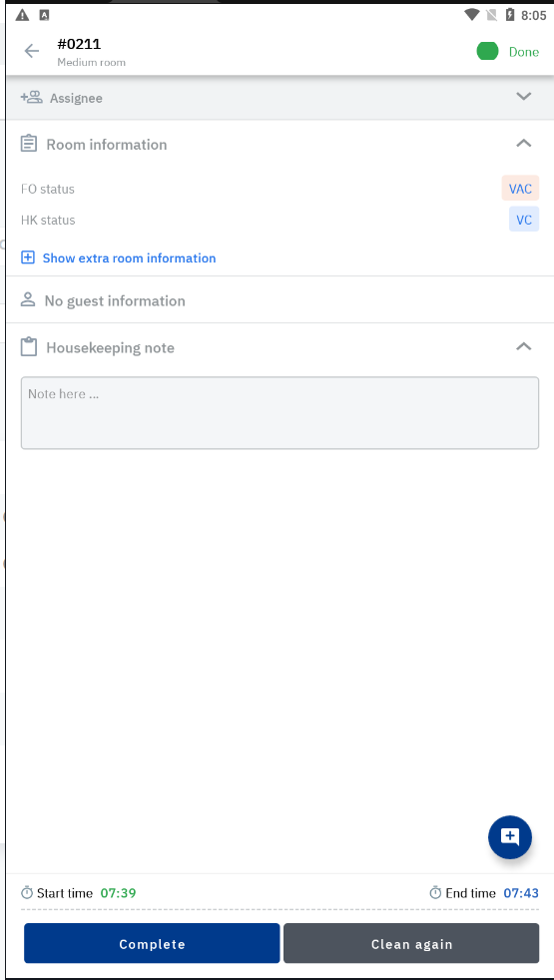Click the Start time stopwatch icon
Screen dimensions: 554x980
(x=27, y=892)
